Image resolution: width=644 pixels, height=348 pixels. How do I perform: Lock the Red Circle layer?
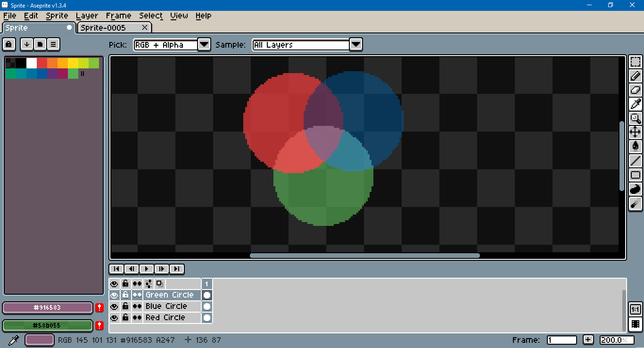125,318
